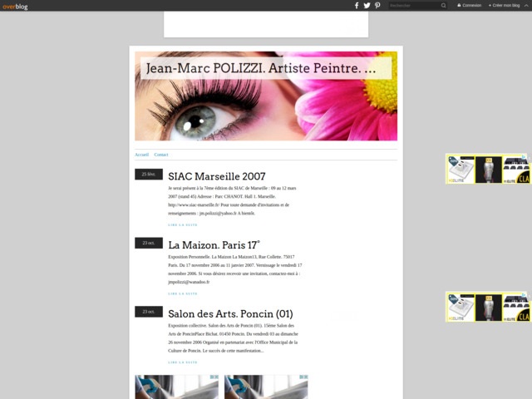Viewport: 532px width, 399px height.
Task: Open the upper right sidebar HDElite ad
Action: (x=488, y=169)
